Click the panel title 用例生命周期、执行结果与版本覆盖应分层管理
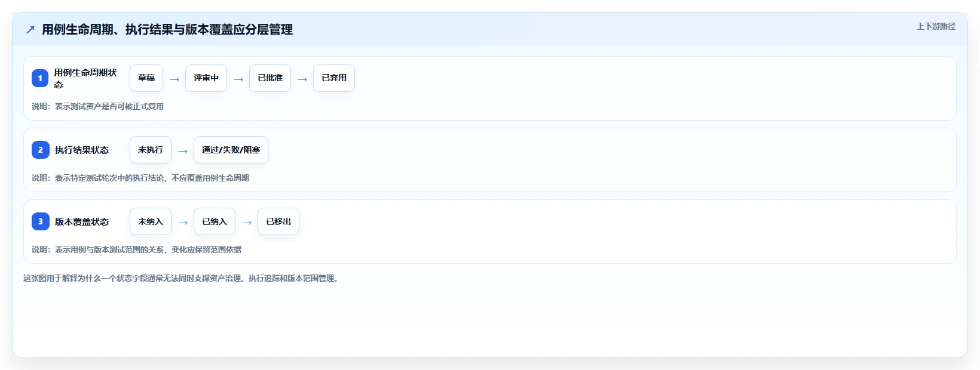 tap(167, 30)
